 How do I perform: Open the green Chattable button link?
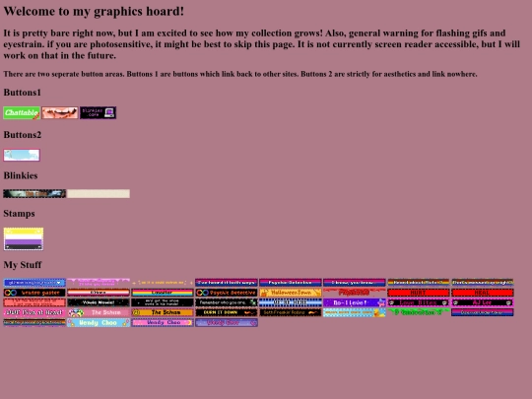pyautogui.click(x=22, y=112)
